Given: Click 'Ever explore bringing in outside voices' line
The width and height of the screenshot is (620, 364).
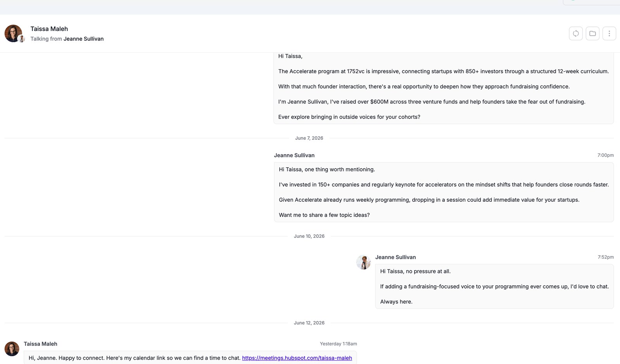Looking at the screenshot, I should (349, 117).
